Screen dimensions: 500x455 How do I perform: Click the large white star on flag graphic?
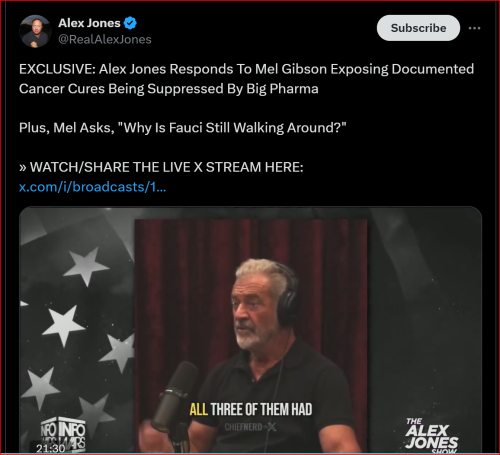coord(63,324)
